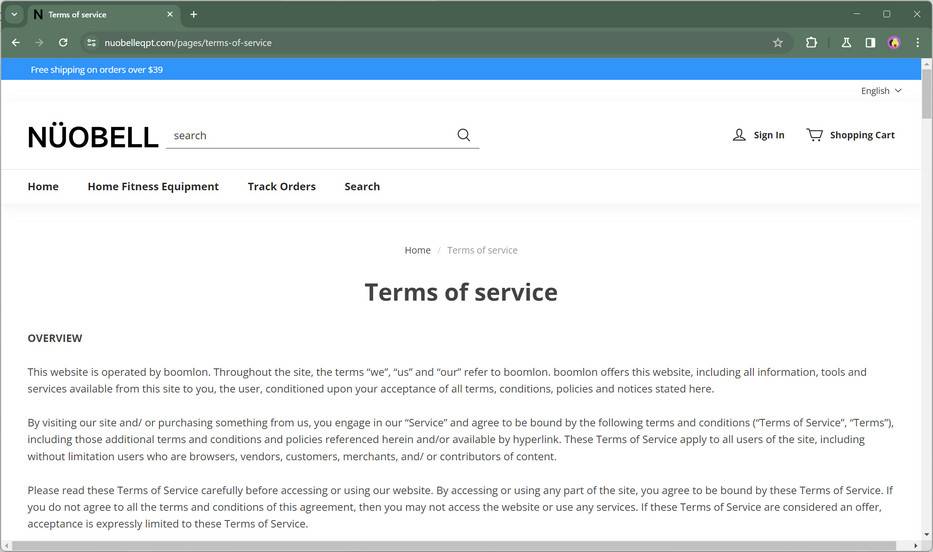Minimize the browser window
933x552 pixels.
(x=856, y=14)
